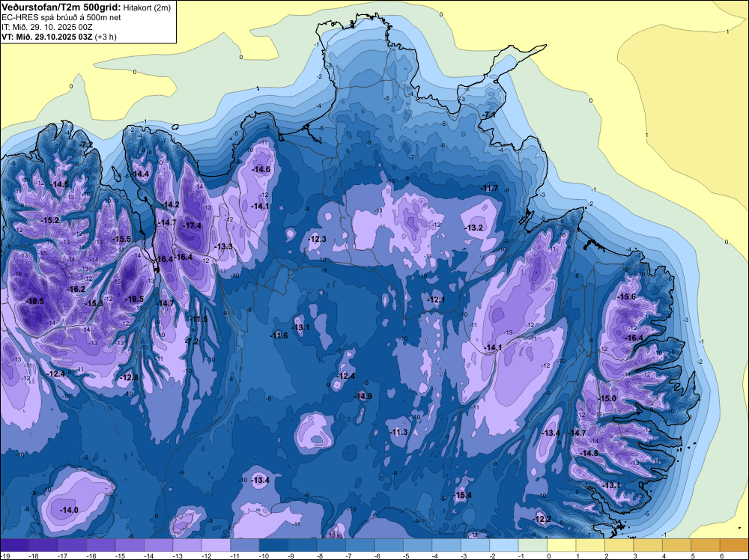Click the -15.4 temperature label
Screen dimensions: 749x560
click(463, 495)
